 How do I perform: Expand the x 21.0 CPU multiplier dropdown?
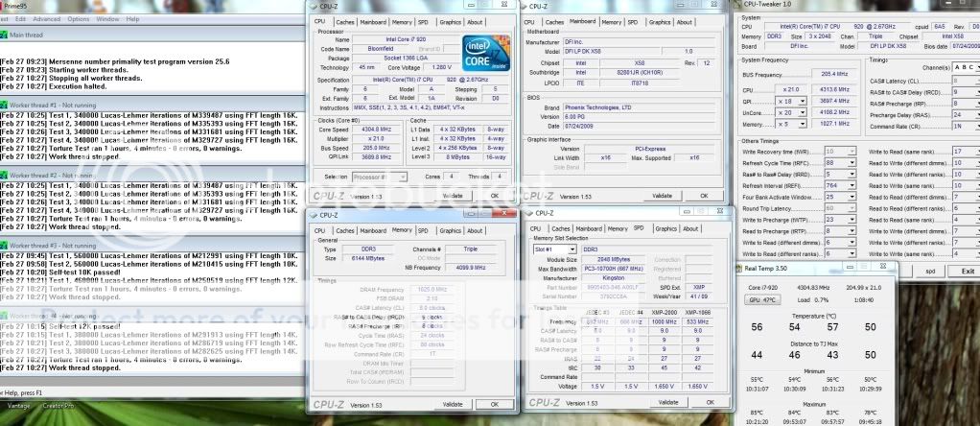click(816, 89)
